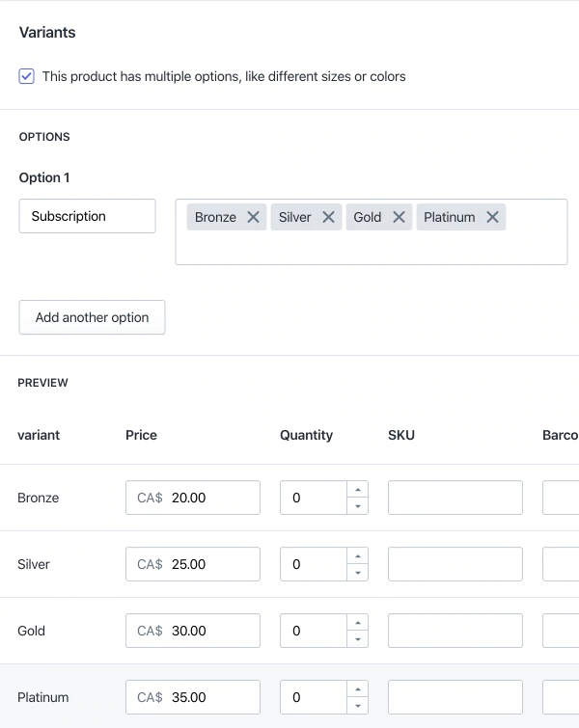Decrease Bronze quantity with down arrow
This screenshot has width=579, height=728.
pyautogui.click(x=358, y=506)
